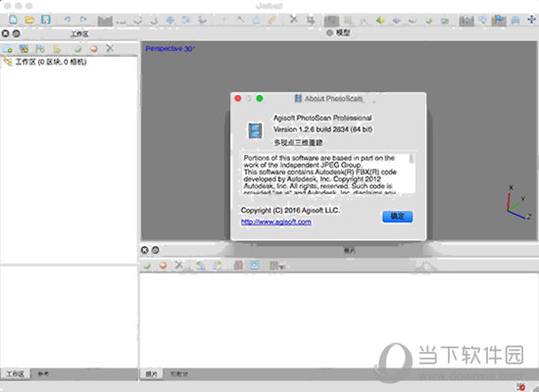Image resolution: width=539 pixels, height=392 pixels.
Task: Switch to Solid model view
Action: click(396, 21)
